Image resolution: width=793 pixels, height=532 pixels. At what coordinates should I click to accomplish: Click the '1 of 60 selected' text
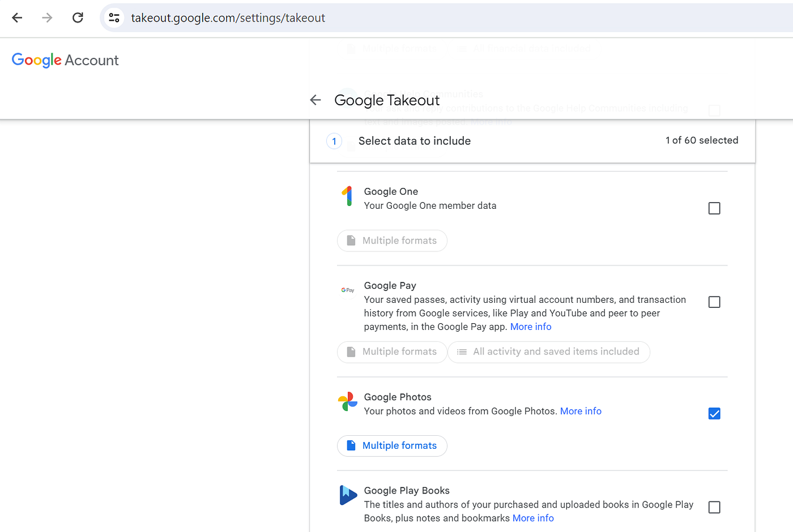click(702, 140)
